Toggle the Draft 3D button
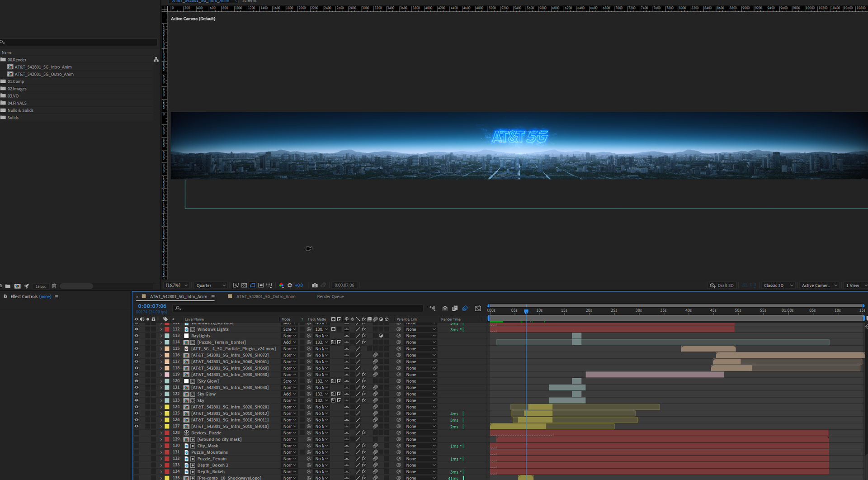Viewport: 868px width, 480px height. [722, 285]
